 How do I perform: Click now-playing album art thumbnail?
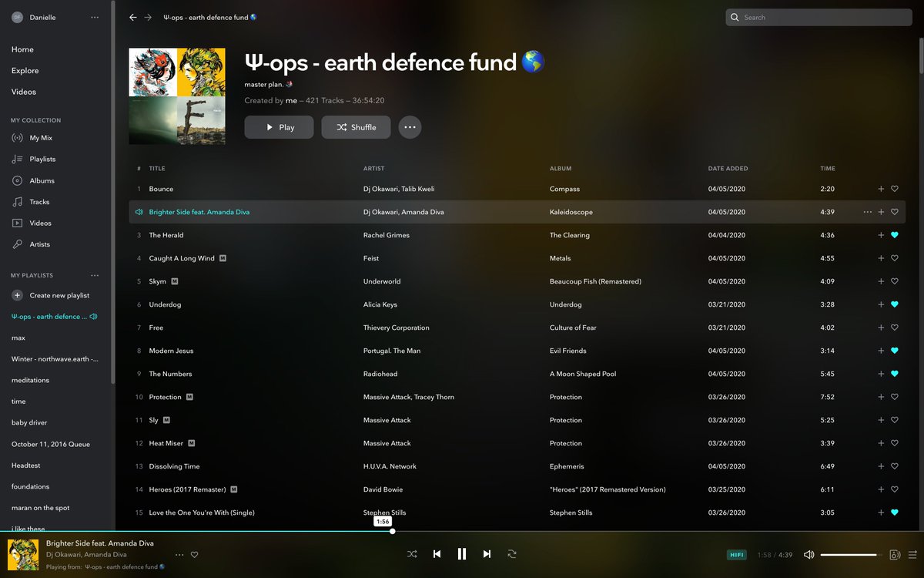click(x=23, y=555)
